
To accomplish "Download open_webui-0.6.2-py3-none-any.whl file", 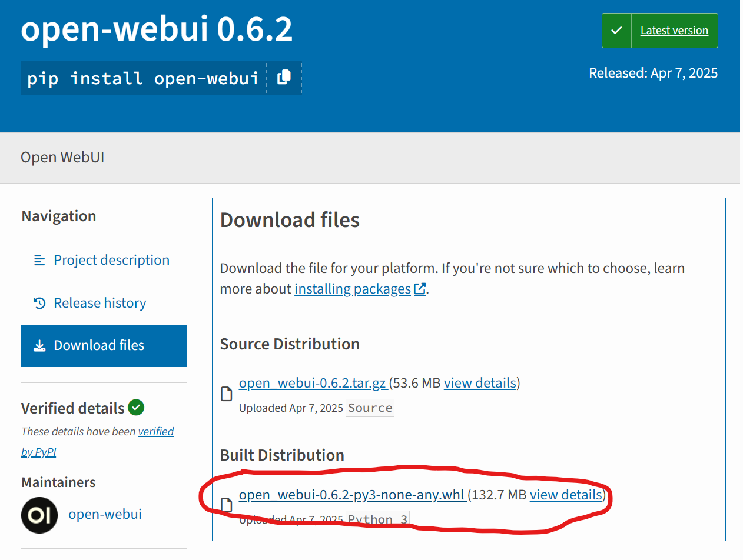I will coord(352,495).
